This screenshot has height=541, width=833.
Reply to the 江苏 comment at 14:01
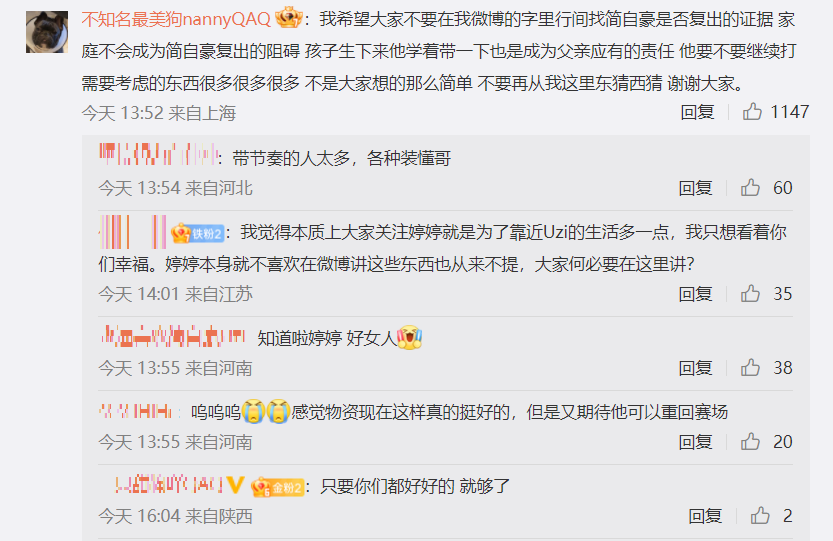point(695,294)
